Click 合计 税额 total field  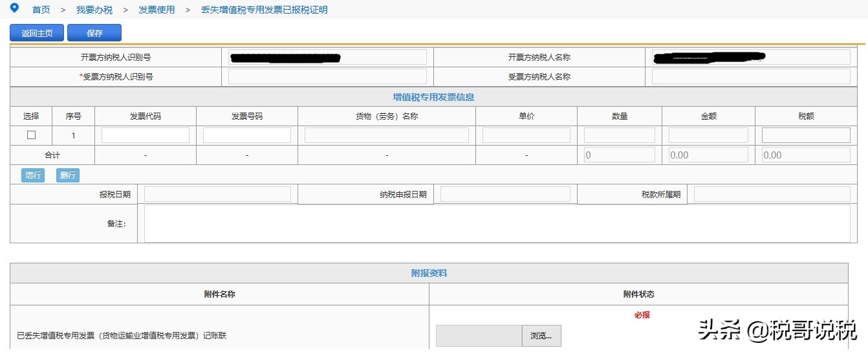[806, 155]
